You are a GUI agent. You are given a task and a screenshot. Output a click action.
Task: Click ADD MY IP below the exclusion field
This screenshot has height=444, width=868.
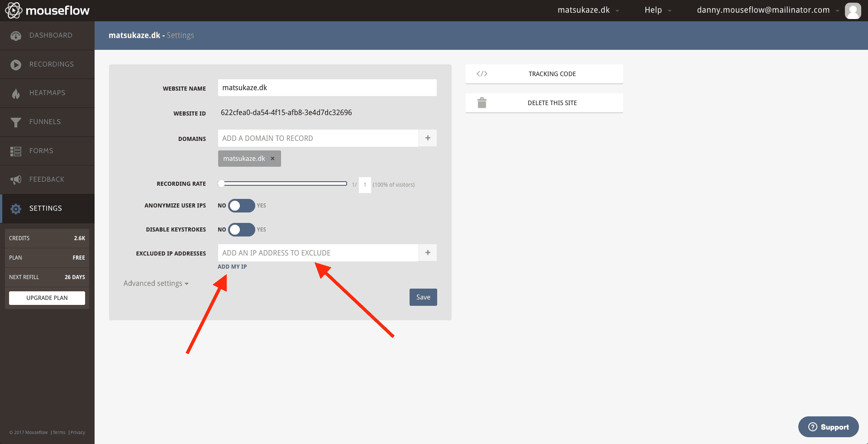[x=232, y=266]
